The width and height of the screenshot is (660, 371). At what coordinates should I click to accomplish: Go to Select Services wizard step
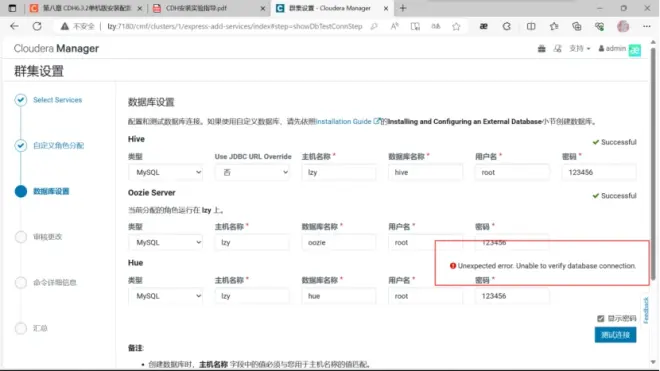(58, 100)
